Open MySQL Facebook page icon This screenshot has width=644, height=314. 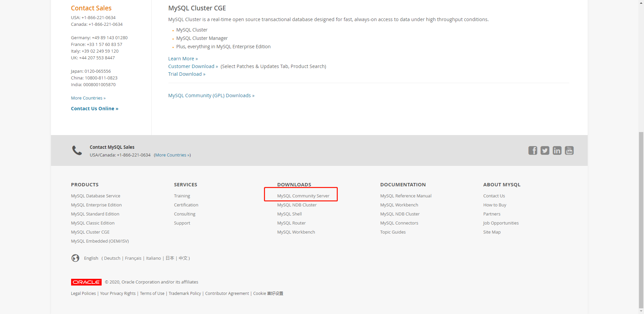click(x=533, y=150)
